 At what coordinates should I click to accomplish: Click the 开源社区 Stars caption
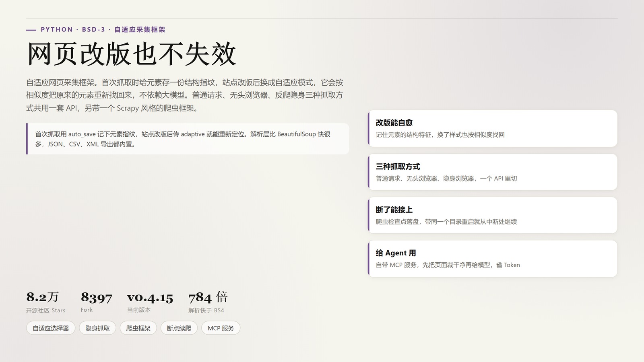click(x=45, y=310)
